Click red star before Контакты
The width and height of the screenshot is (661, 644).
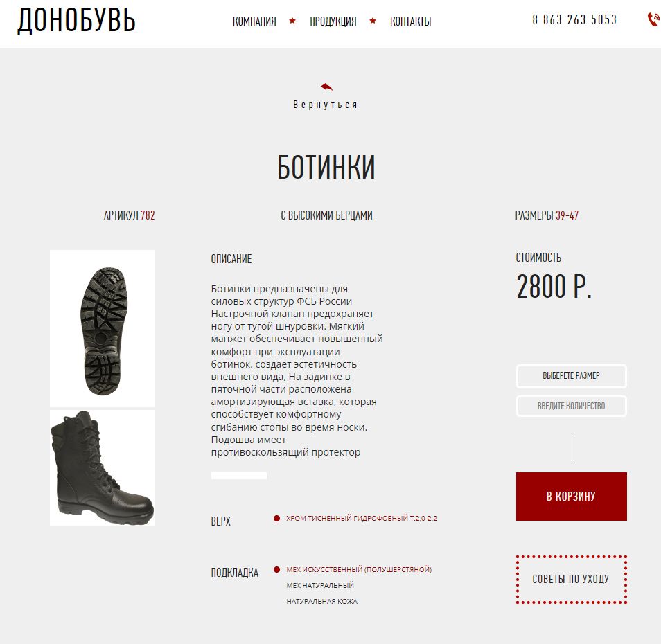click(373, 21)
